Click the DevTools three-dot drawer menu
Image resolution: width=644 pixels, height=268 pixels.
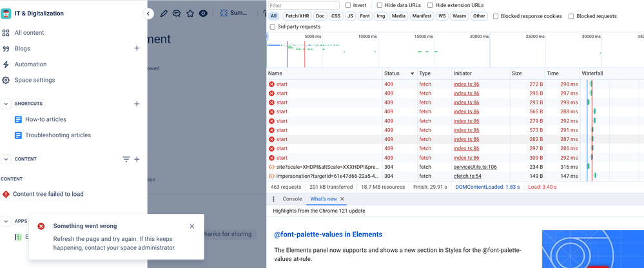point(274,198)
